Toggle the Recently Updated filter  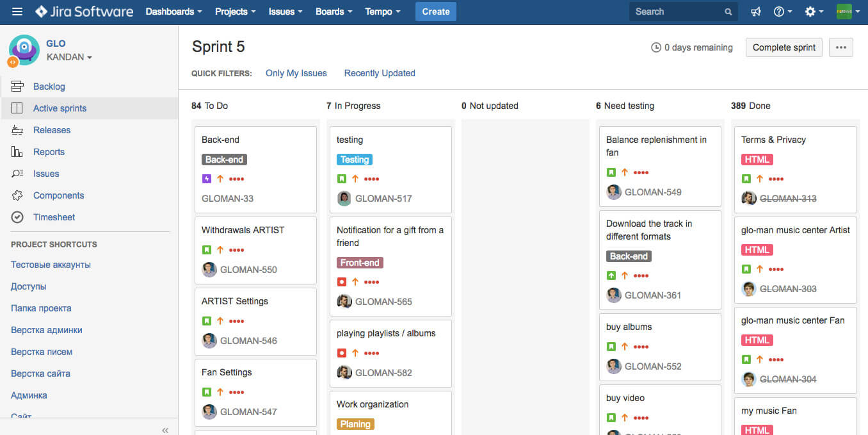tap(379, 73)
